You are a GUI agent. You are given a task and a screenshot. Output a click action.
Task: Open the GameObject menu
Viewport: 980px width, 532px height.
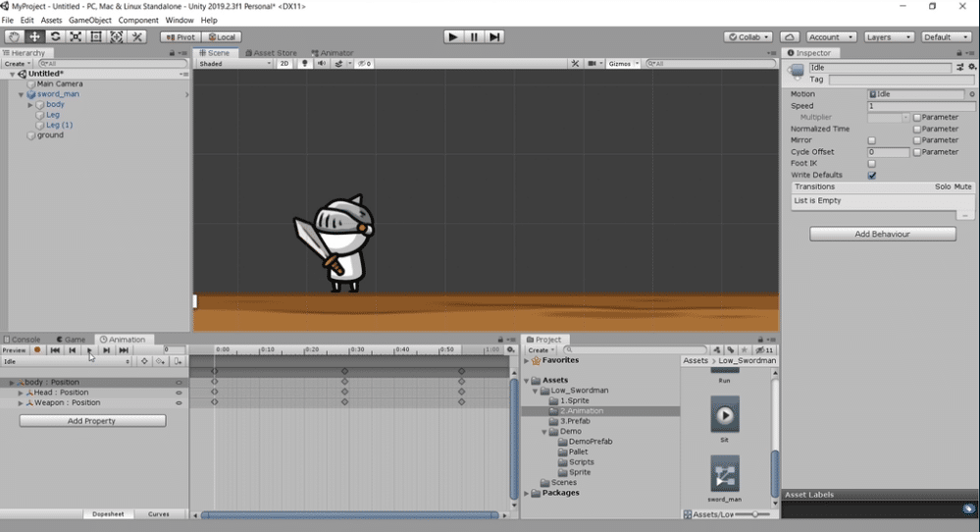pyautogui.click(x=90, y=20)
